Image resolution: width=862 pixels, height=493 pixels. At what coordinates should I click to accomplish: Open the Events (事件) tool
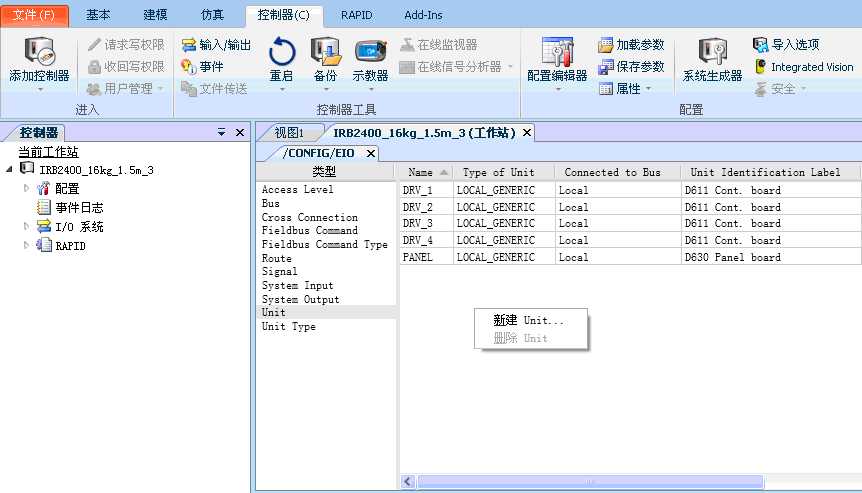coord(202,67)
